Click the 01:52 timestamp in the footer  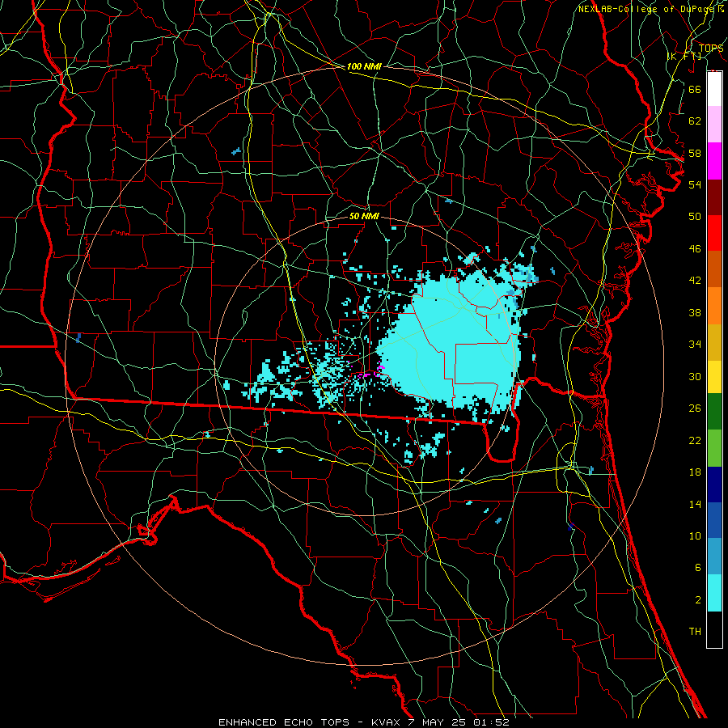pos(491,722)
